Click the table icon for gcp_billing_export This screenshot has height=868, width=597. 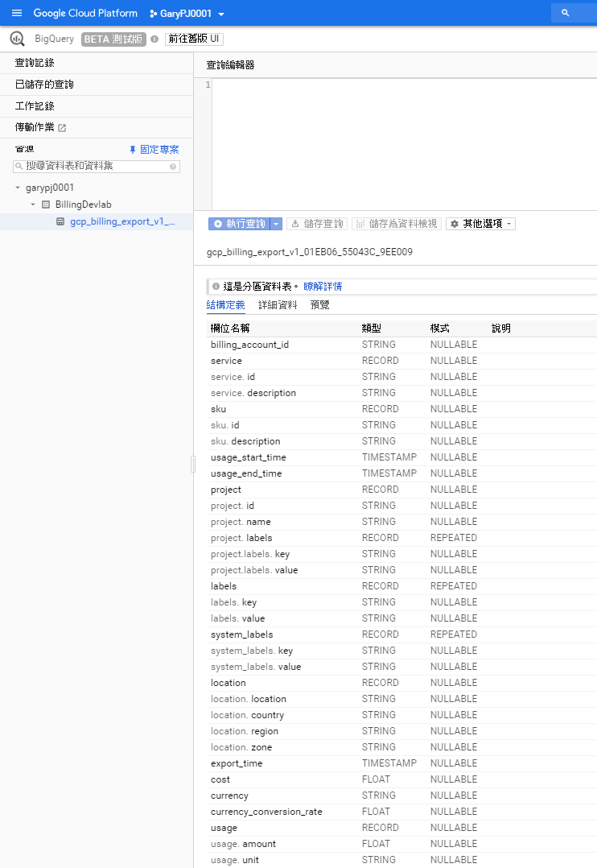tap(60, 221)
